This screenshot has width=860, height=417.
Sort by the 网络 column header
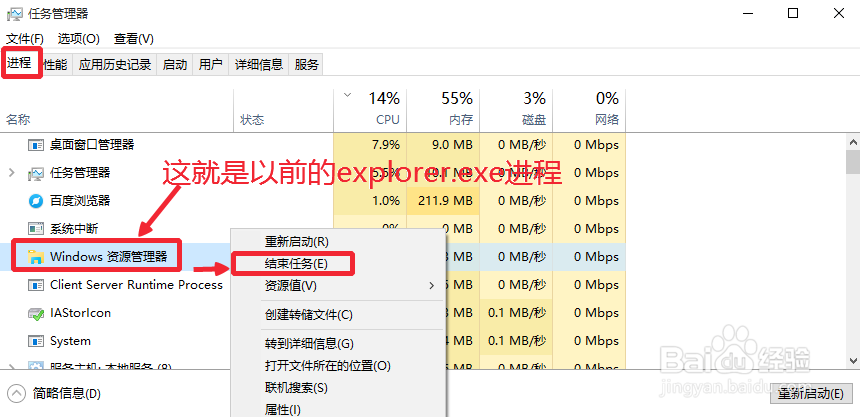(589, 111)
